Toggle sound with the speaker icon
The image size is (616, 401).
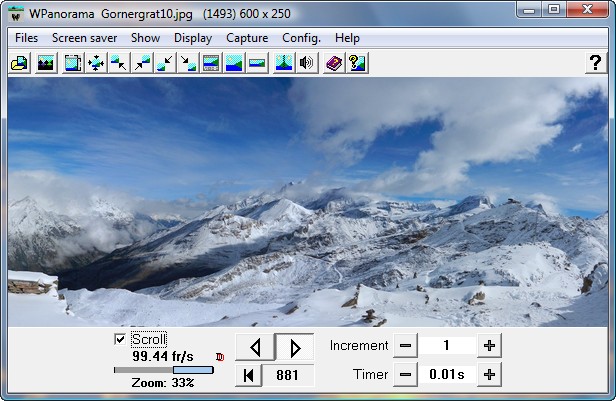pos(307,63)
